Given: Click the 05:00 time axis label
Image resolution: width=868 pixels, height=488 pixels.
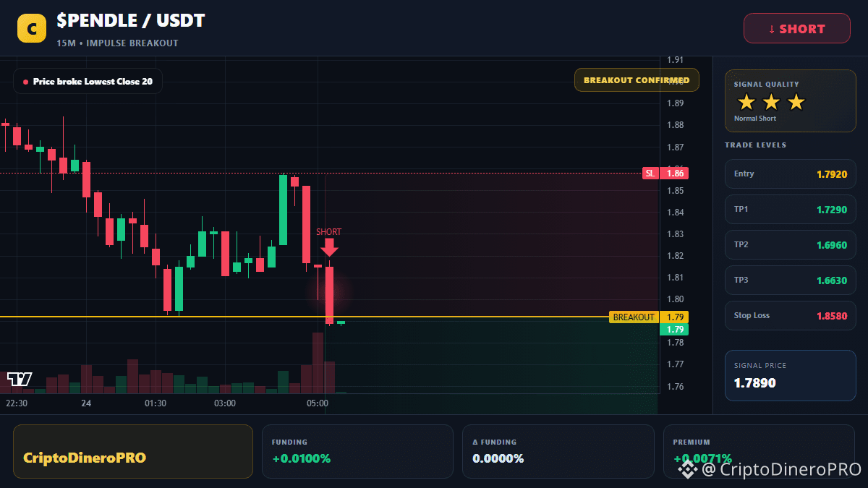Looking at the screenshot, I should 317,403.
